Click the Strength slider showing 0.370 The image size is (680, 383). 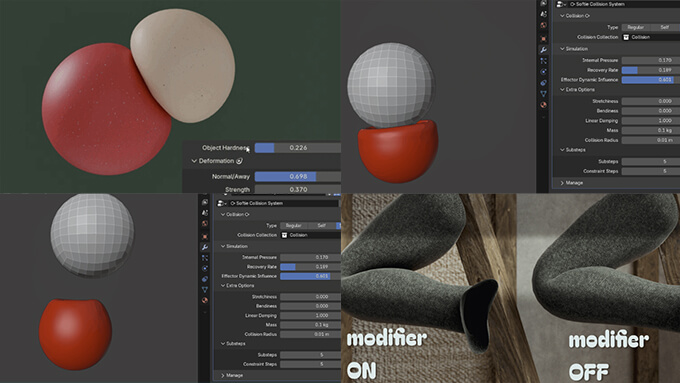click(298, 189)
